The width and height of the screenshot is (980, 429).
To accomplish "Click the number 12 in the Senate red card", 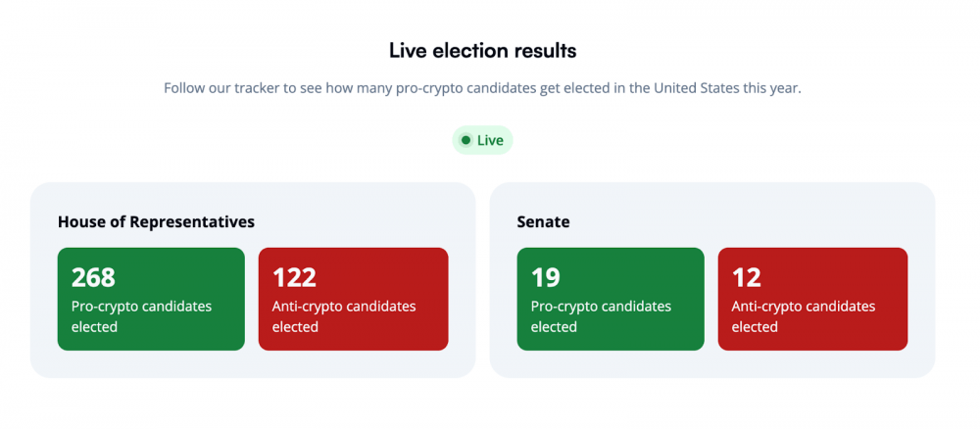I will (746, 277).
